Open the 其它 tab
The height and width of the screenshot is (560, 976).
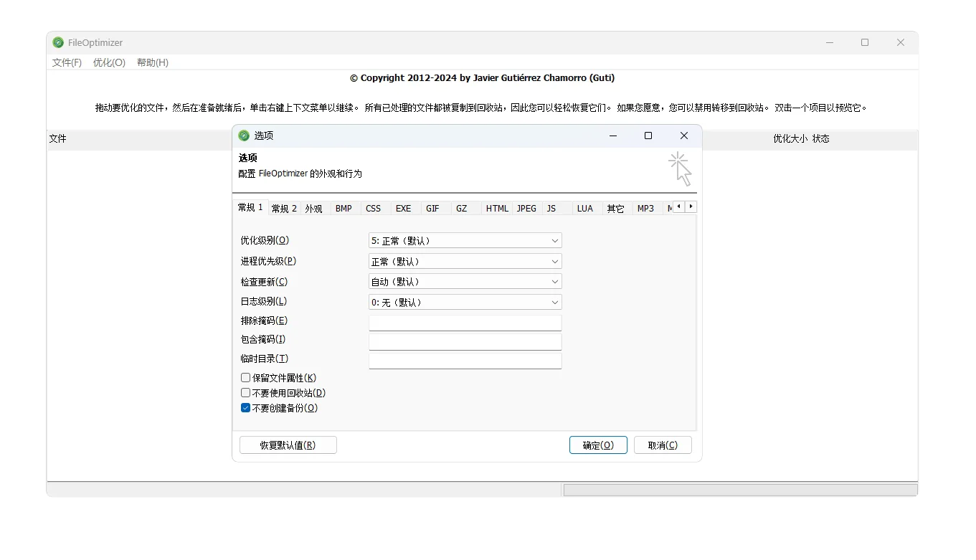tap(616, 209)
